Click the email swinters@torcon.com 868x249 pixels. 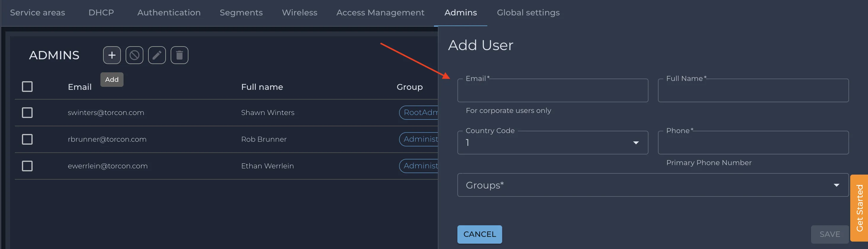pos(106,113)
